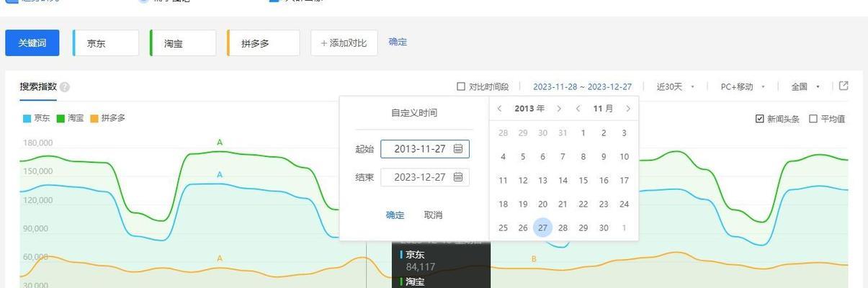Viewport: 868px width, 288px height.
Task: Click the 拼多多 keyword box
Action: [x=264, y=43]
